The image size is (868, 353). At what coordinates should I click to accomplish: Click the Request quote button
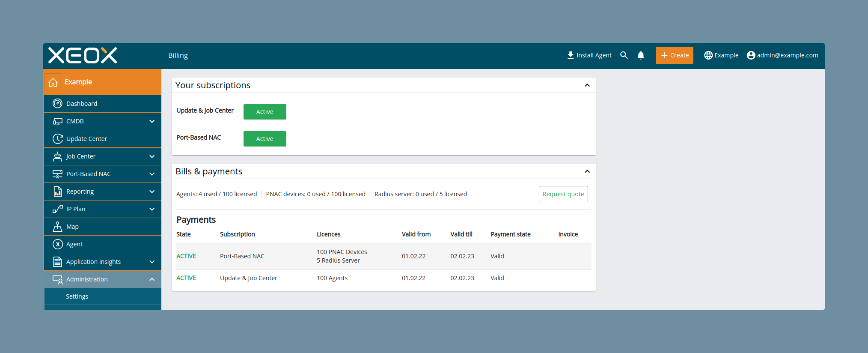563,194
